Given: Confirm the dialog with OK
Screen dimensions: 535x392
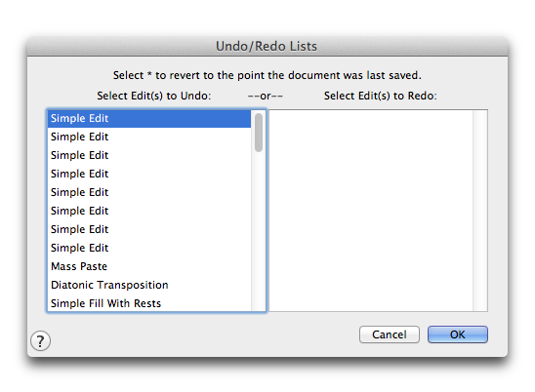Looking at the screenshot, I should coord(458,334).
